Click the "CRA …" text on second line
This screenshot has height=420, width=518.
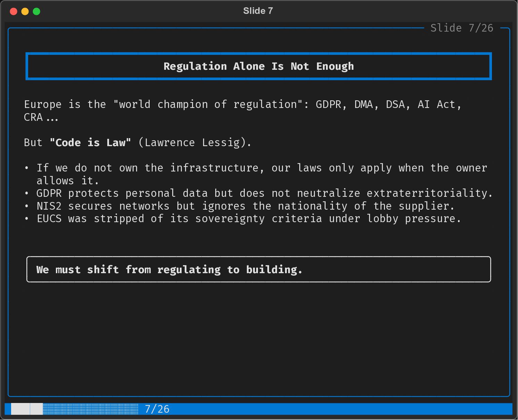click(41, 118)
